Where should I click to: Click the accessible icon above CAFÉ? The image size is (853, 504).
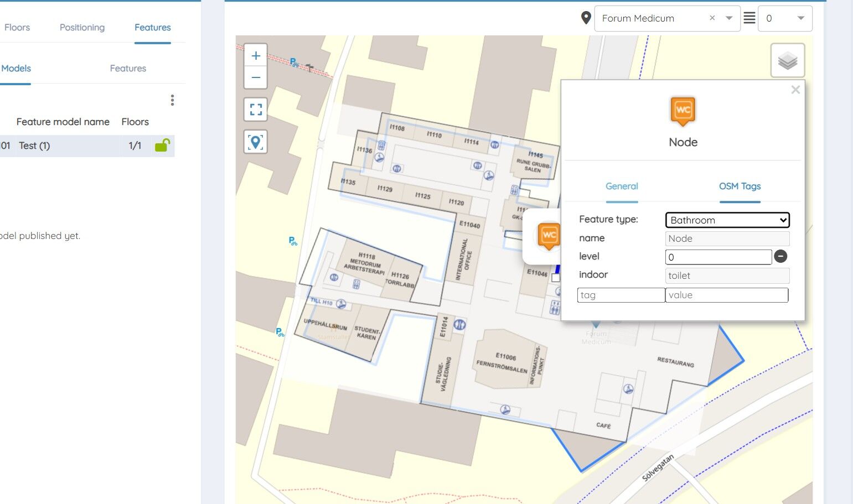tap(628, 389)
